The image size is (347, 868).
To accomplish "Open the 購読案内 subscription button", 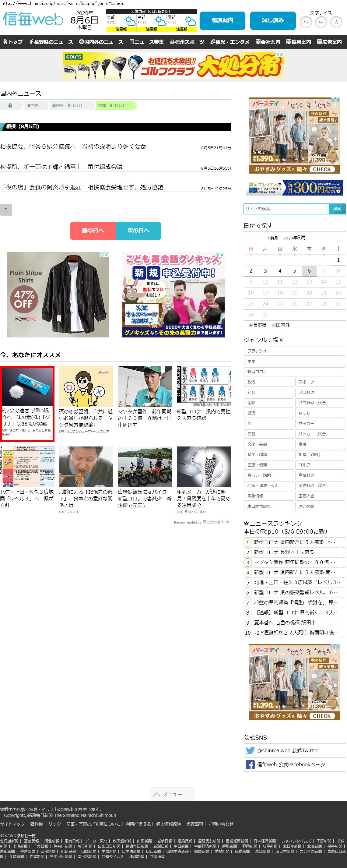I will point(222,20).
